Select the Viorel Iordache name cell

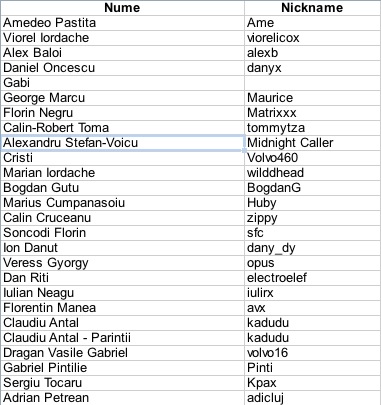pos(122,38)
